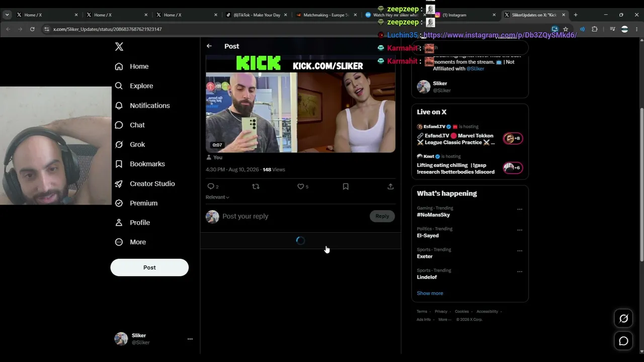This screenshot has height=362, width=644.
Task: Click the @Sliker mention link in the bio
Action: [x=475, y=69]
